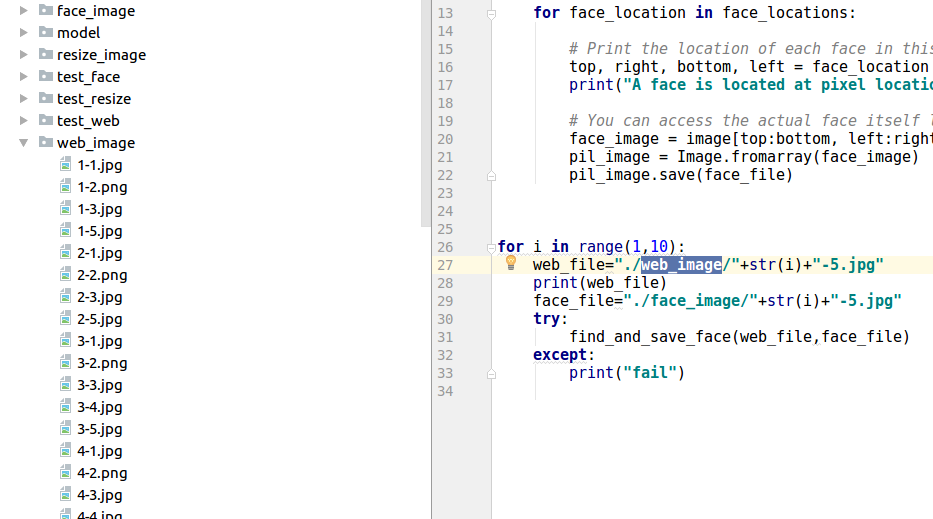Select the test_web folder name
933x519 pixels.
point(88,121)
